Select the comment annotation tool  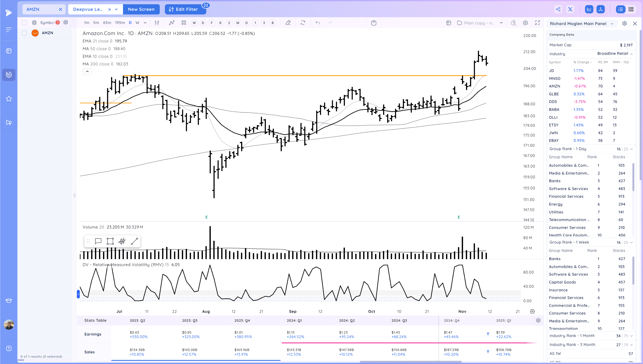tap(98, 241)
